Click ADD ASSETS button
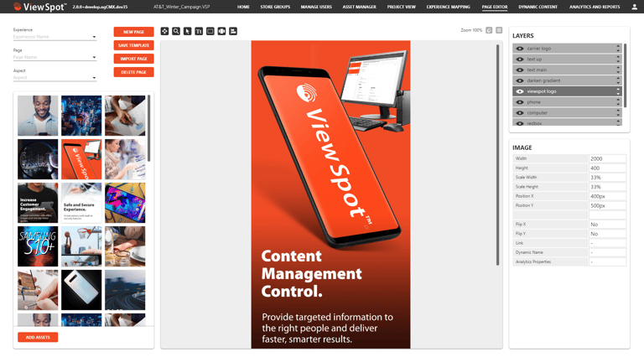 tap(38, 338)
